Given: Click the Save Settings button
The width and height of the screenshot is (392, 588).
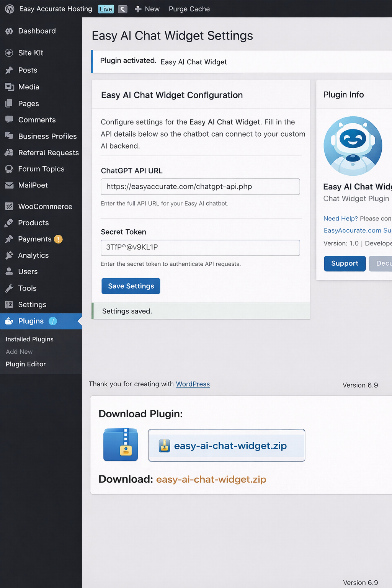Looking at the screenshot, I should (131, 286).
